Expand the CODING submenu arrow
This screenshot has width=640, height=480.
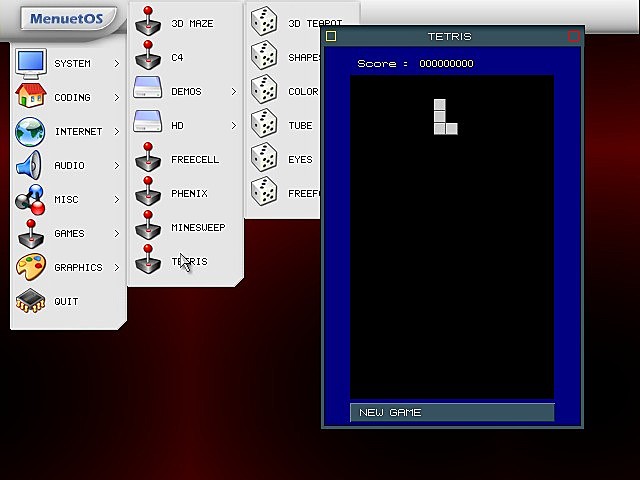117,98
